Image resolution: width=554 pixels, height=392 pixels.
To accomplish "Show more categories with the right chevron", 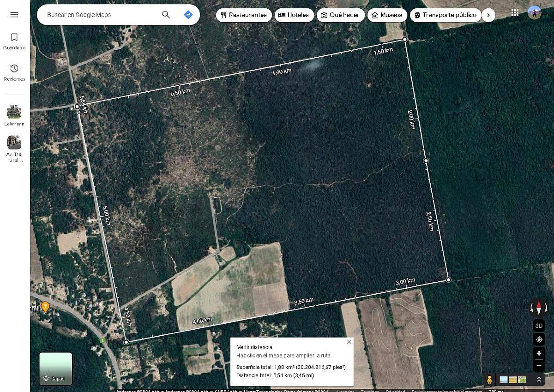I will click(x=488, y=15).
